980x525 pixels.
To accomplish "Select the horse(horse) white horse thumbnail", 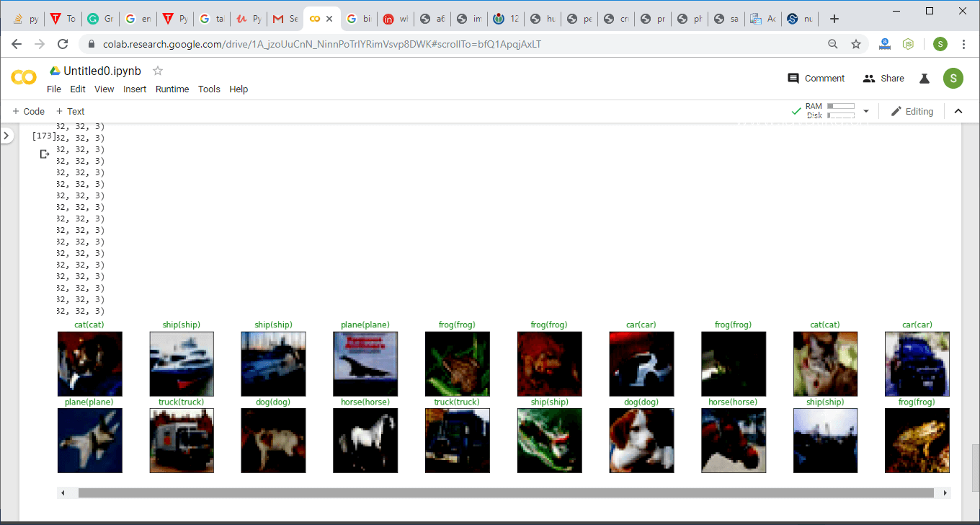I will click(x=365, y=441).
